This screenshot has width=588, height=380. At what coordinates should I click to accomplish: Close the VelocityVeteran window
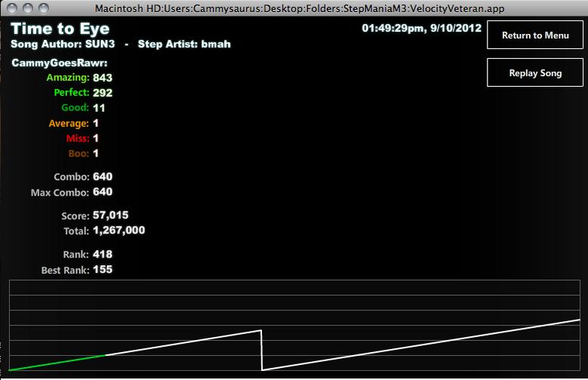click(12, 8)
